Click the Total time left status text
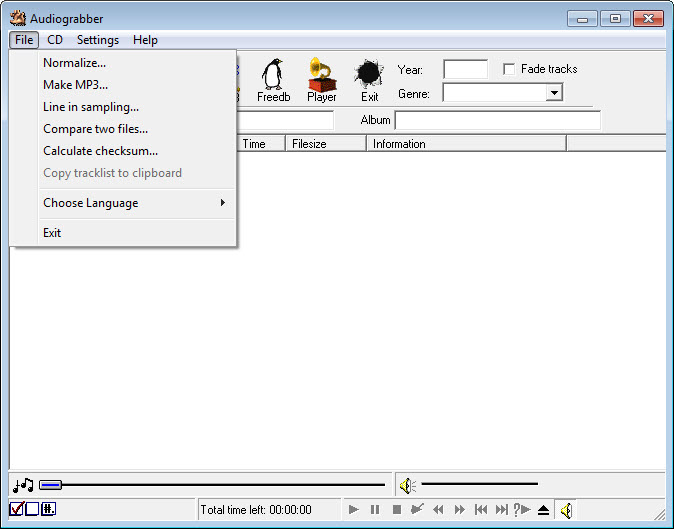 click(256, 510)
